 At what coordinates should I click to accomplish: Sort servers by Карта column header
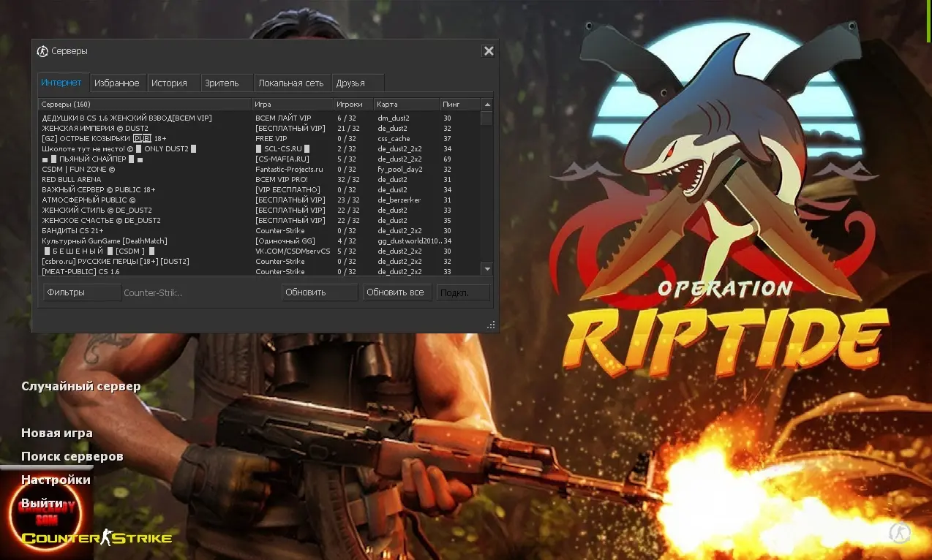tap(405, 105)
